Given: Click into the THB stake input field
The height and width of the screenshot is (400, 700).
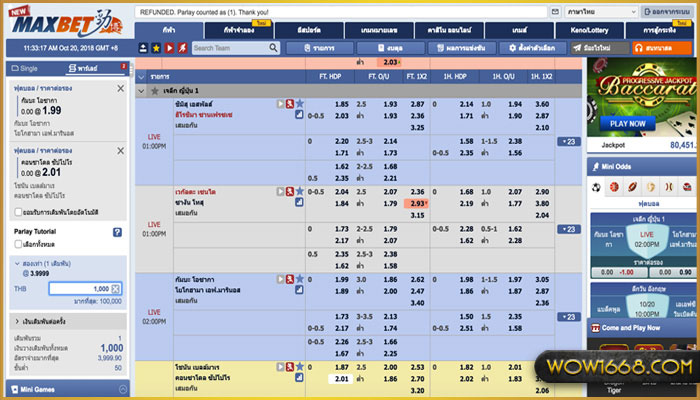Looking at the screenshot, I should tap(85, 288).
